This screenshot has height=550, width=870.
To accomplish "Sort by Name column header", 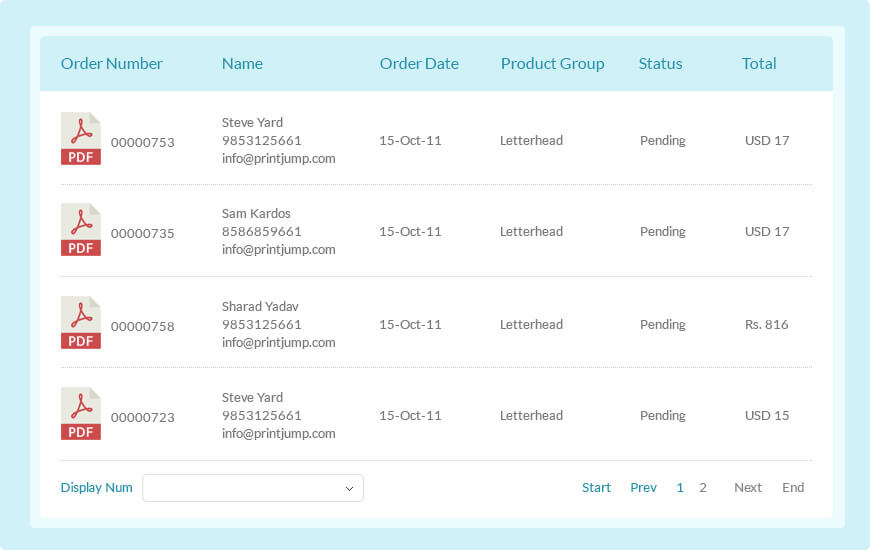I will pyautogui.click(x=242, y=64).
